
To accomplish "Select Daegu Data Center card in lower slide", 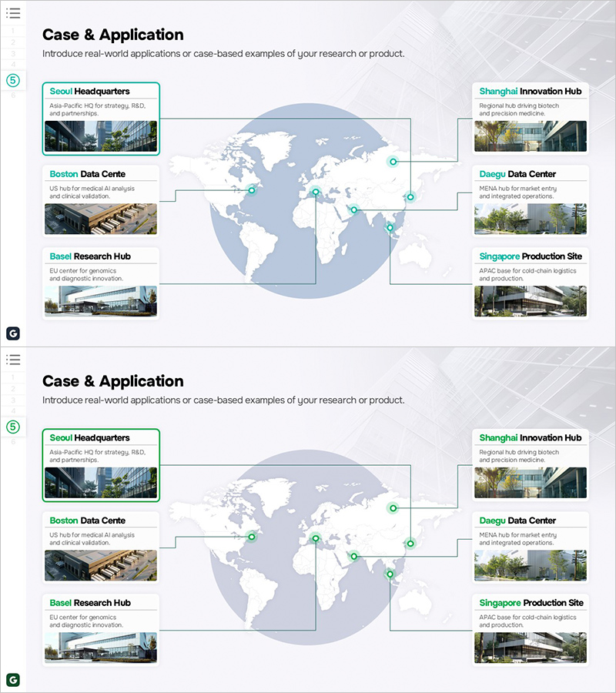I will (531, 547).
